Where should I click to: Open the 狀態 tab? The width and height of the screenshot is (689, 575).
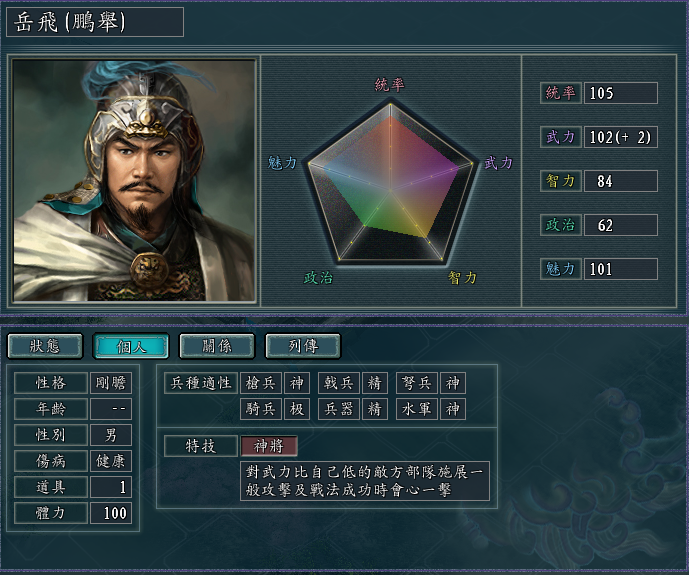[45, 346]
